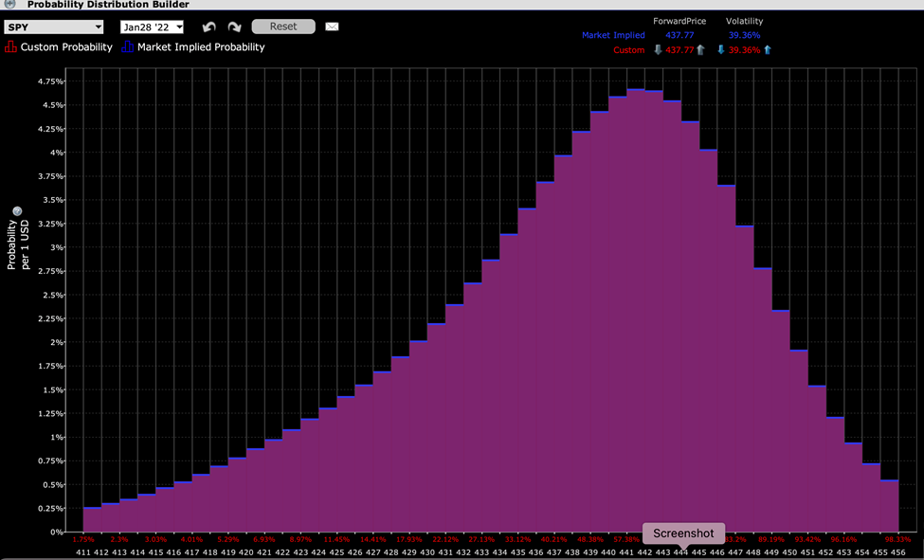924x560 pixels.
Task: Increase custom volatility with blue up arrow
Action: 768,50
